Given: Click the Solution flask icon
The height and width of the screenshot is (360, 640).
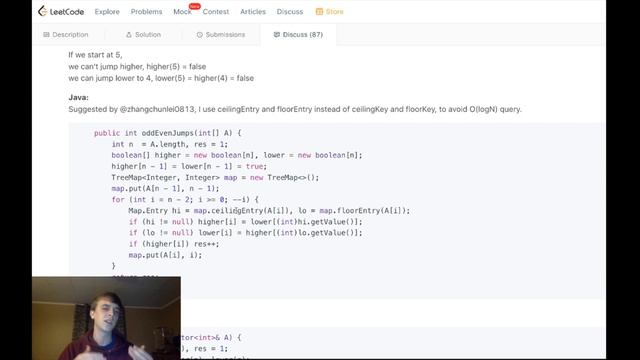Looking at the screenshot, I should point(129,35).
